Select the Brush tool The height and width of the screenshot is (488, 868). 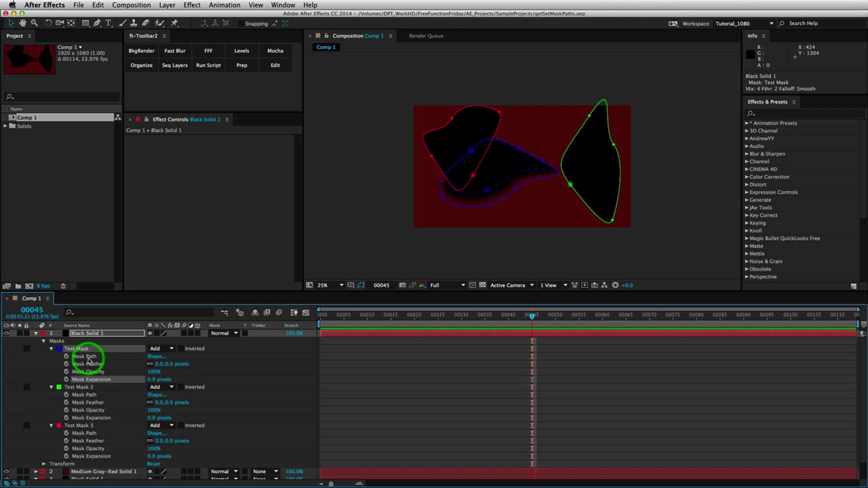tap(123, 23)
